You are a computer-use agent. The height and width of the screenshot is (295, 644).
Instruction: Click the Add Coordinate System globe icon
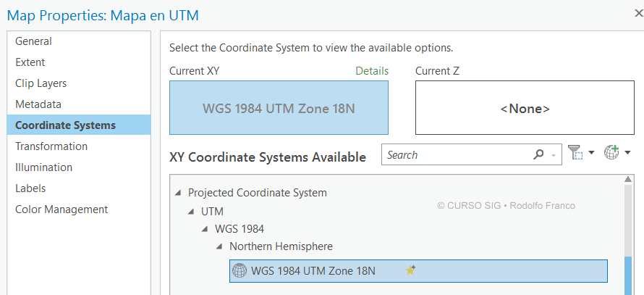tap(612, 153)
